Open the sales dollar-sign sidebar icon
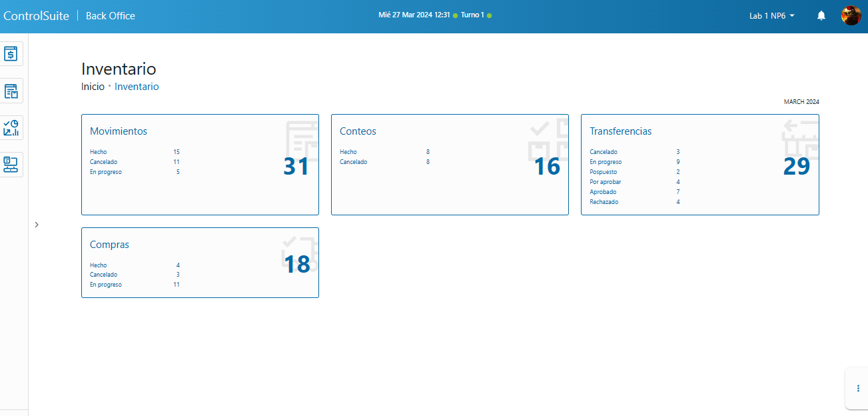The height and width of the screenshot is (416, 868). point(12,54)
